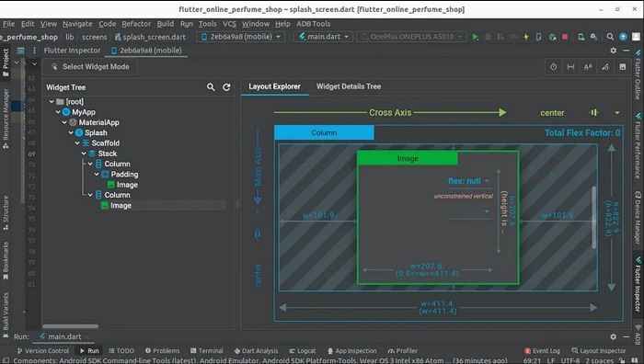Toggle Highlight Oversized Images icon
644x364 pixels.
coord(623,67)
